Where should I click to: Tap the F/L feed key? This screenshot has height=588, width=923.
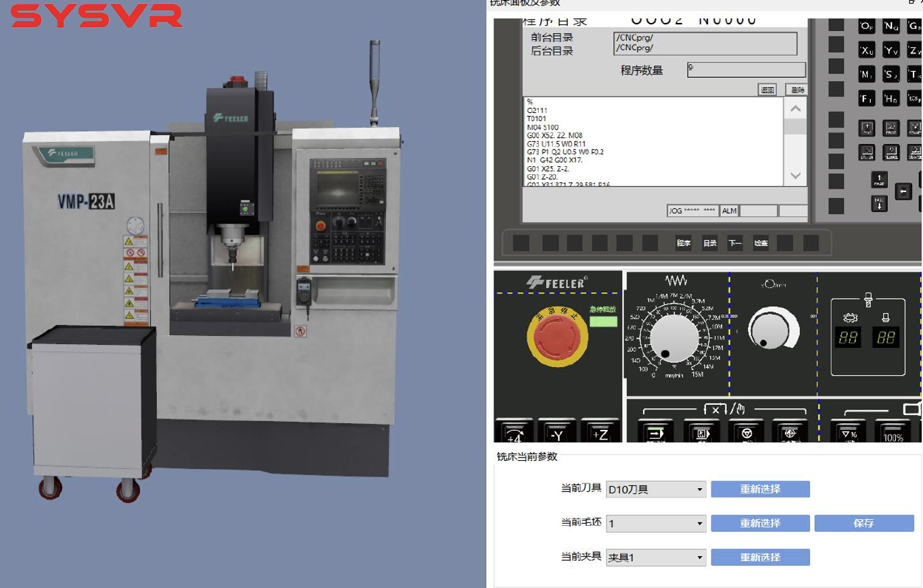pyautogui.click(x=867, y=99)
